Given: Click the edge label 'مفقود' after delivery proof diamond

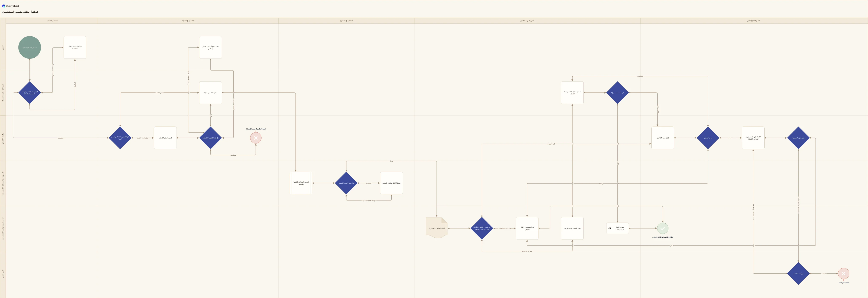Looking at the screenshot, I should (x=369, y=183).
